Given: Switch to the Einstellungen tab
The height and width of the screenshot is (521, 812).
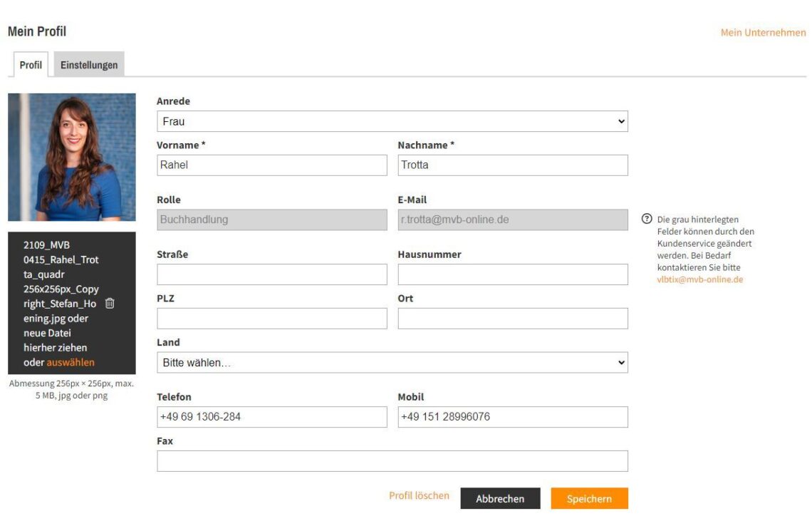Looking at the screenshot, I should click(89, 65).
